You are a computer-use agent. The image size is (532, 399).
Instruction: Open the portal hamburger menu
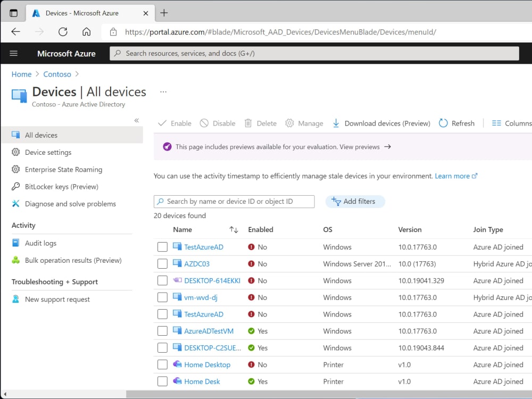tap(13, 53)
